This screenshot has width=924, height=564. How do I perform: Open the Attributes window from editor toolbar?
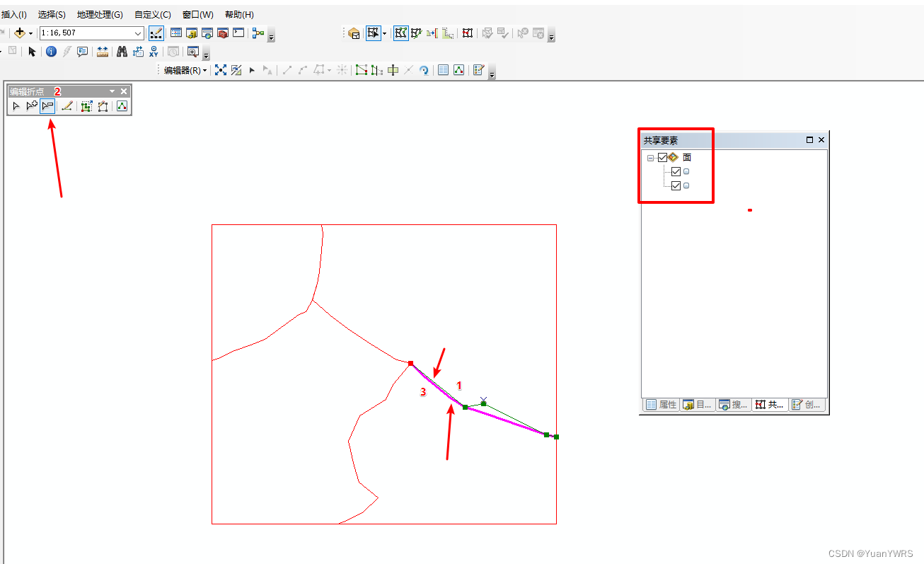tap(444, 70)
